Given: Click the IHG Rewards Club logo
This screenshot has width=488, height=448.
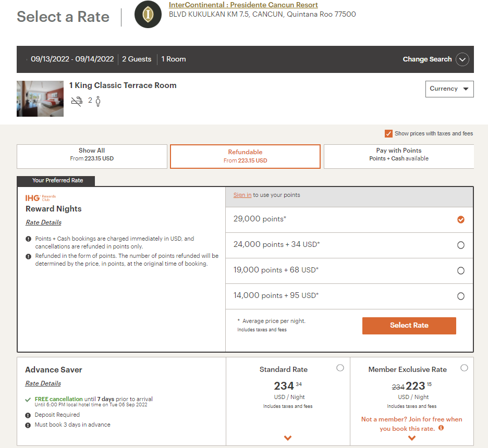Looking at the screenshot, I should (41, 198).
